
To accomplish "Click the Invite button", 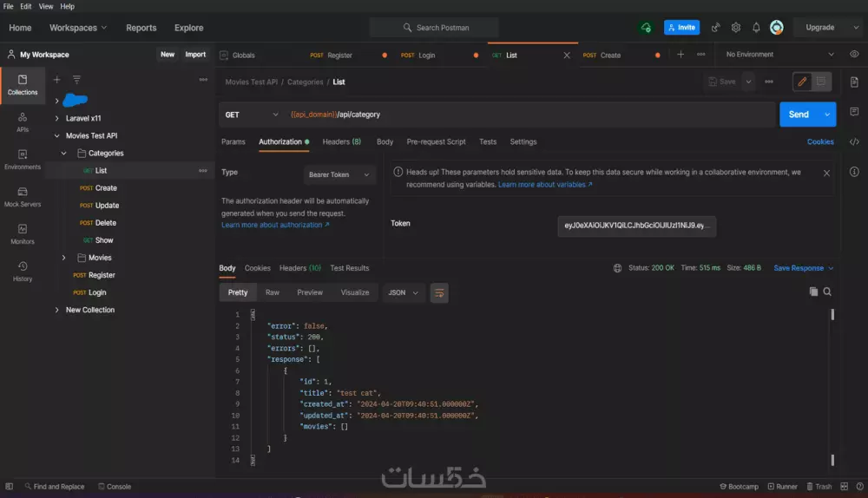I will tap(681, 27).
